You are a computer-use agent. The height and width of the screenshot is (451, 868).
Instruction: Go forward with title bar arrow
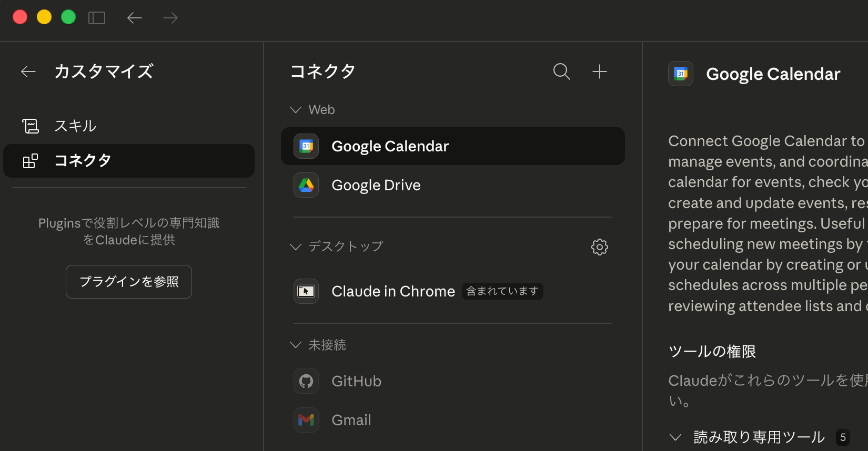(x=170, y=18)
